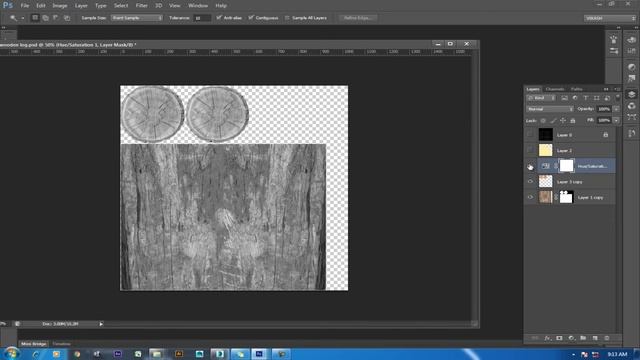Switch to the Paths tab
This screenshot has width=640, height=360.
(577, 89)
